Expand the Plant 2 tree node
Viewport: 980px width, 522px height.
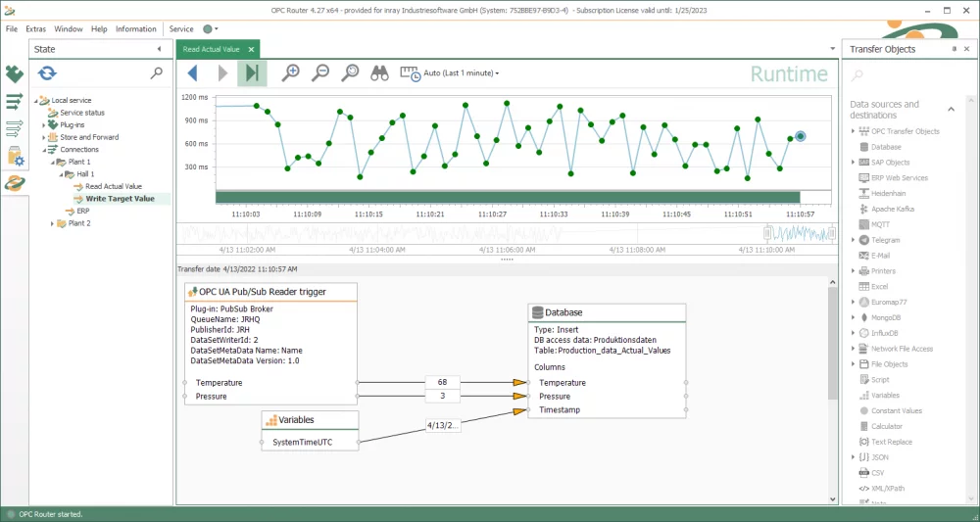pos(53,223)
